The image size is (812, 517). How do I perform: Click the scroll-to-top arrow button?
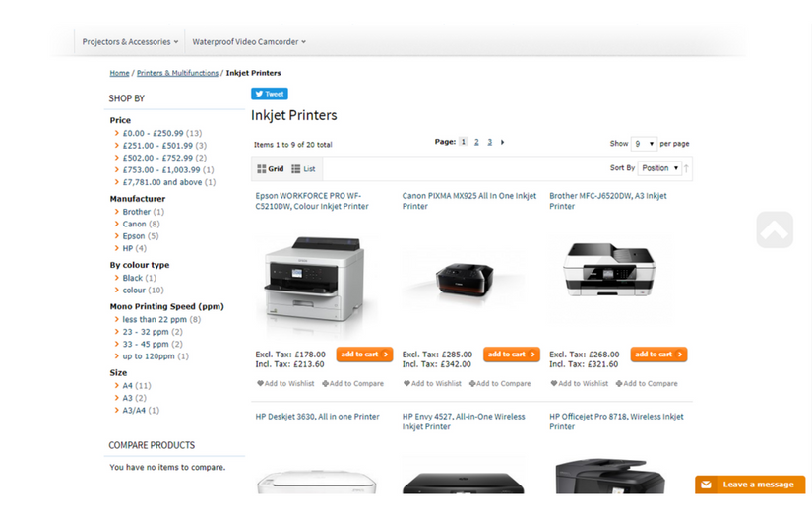tap(775, 229)
